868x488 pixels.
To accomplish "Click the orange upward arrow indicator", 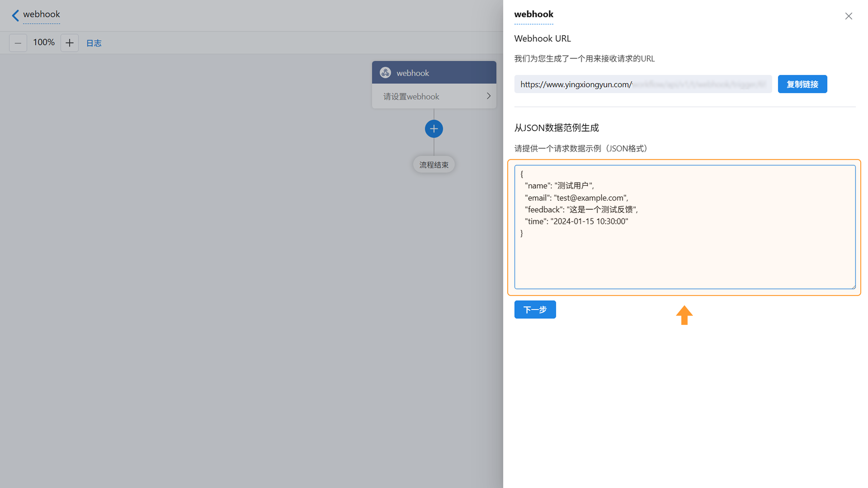I will tap(684, 315).
